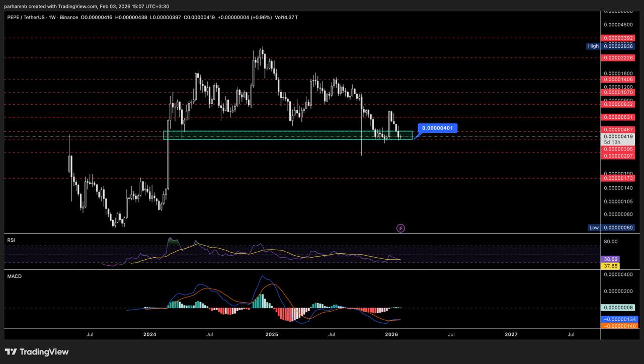Image resolution: width=644 pixels, height=364 pixels.
Task: Click the orange MACD −0.00000140 signal tag
Action: coord(620,326)
